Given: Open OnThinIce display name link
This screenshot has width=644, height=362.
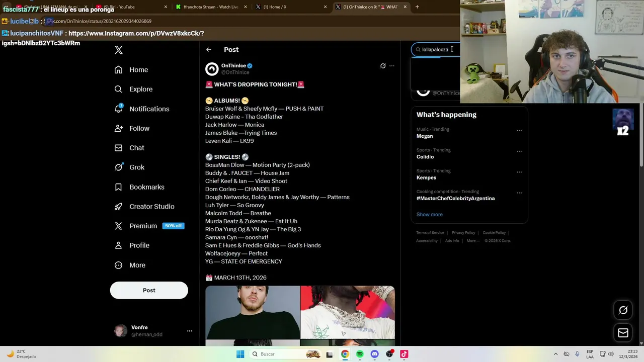Looking at the screenshot, I should (233, 66).
